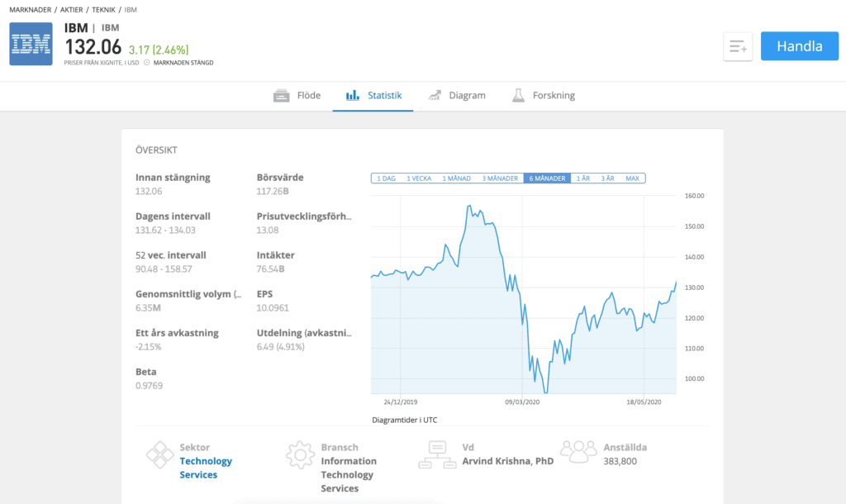Select the 1 ÅR chart range

pos(582,178)
